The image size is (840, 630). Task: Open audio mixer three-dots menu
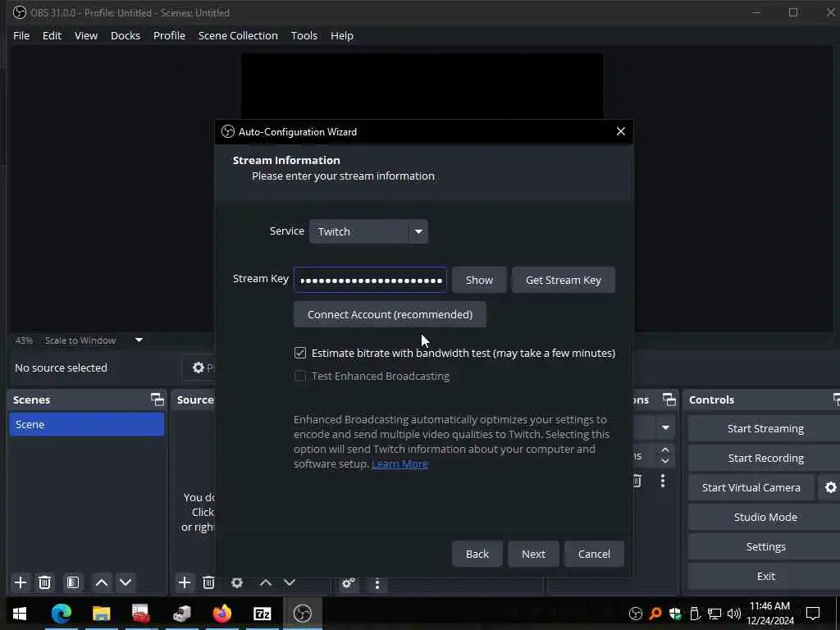tap(377, 583)
